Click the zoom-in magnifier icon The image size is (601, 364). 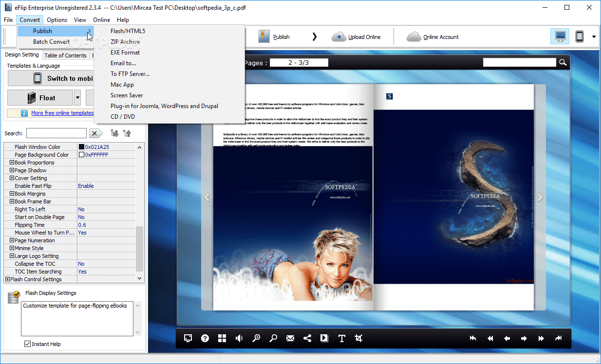pos(256,338)
